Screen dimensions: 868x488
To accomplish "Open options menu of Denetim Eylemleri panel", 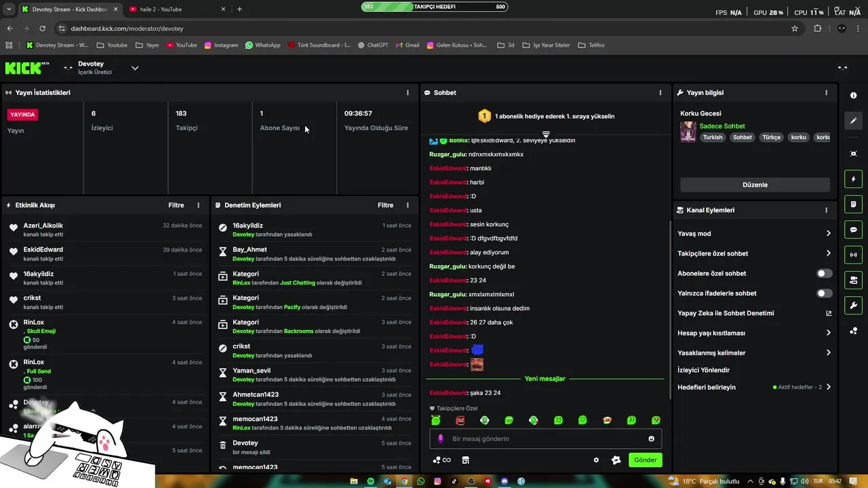I will 408,205.
